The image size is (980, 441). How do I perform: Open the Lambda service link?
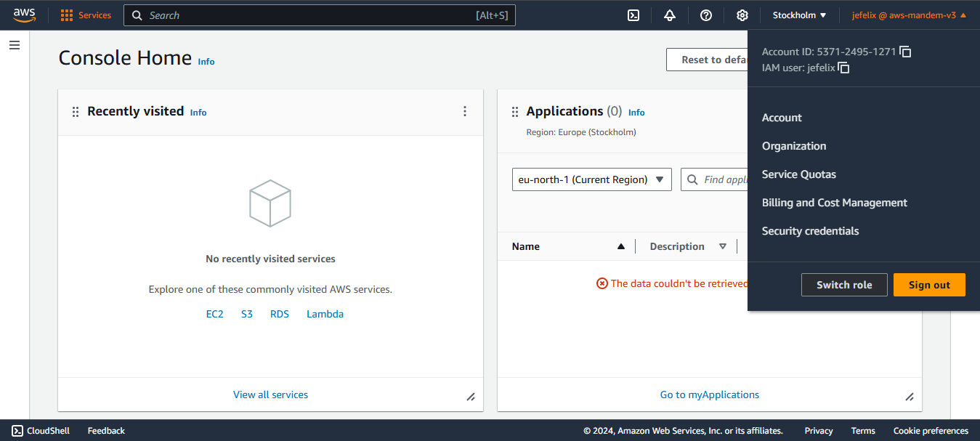325,314
